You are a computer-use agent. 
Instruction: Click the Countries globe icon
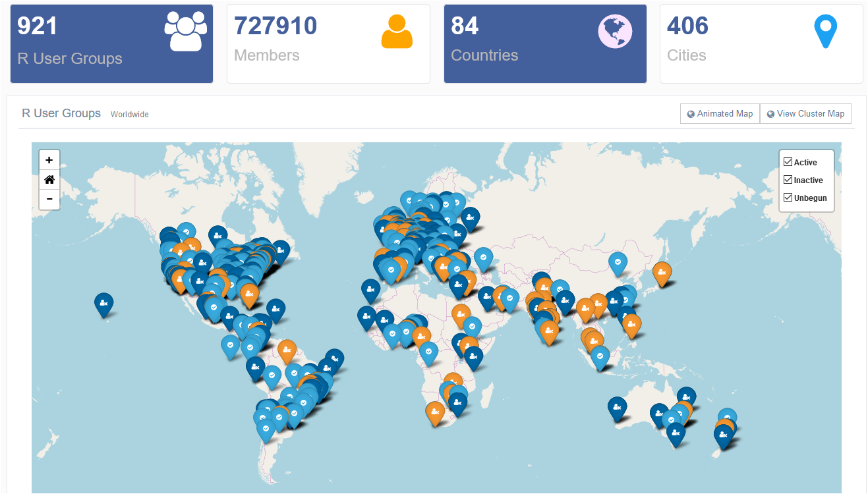615,31
